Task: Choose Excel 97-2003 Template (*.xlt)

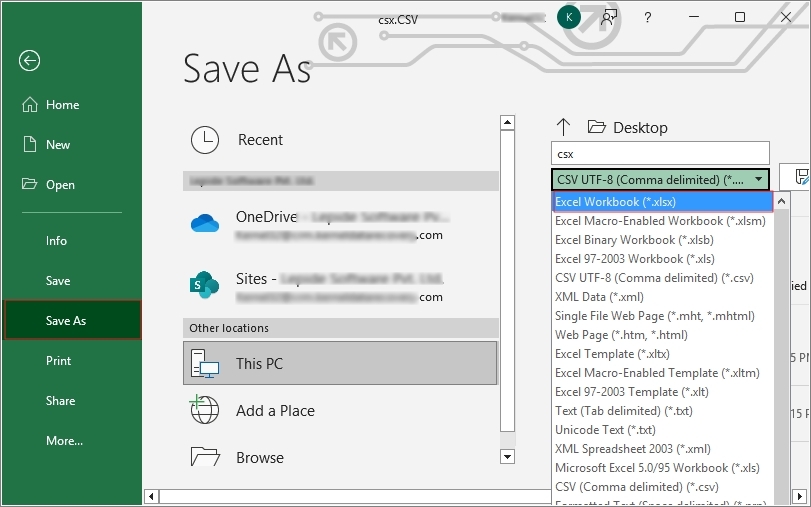Action: coord(663,392)
